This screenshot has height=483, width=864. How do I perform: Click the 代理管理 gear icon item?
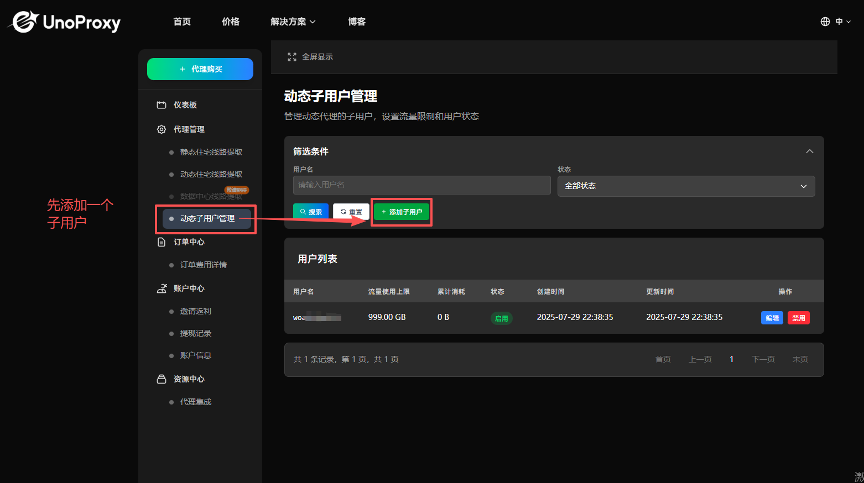tap(188, 129)
